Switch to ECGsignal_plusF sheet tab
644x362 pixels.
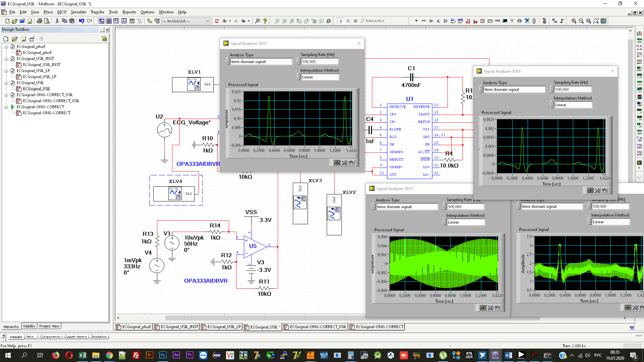pyautogui.click(x=133, y=327)
